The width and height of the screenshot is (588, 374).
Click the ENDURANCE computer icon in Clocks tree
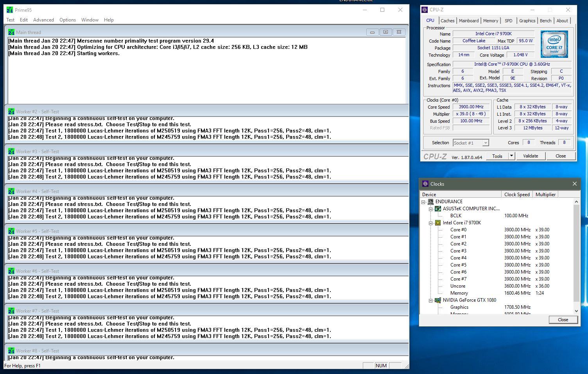click(431, 202)
